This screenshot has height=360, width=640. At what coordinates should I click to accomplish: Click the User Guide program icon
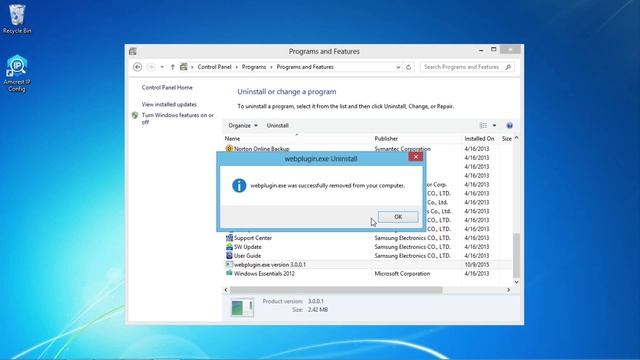[229, 256]
